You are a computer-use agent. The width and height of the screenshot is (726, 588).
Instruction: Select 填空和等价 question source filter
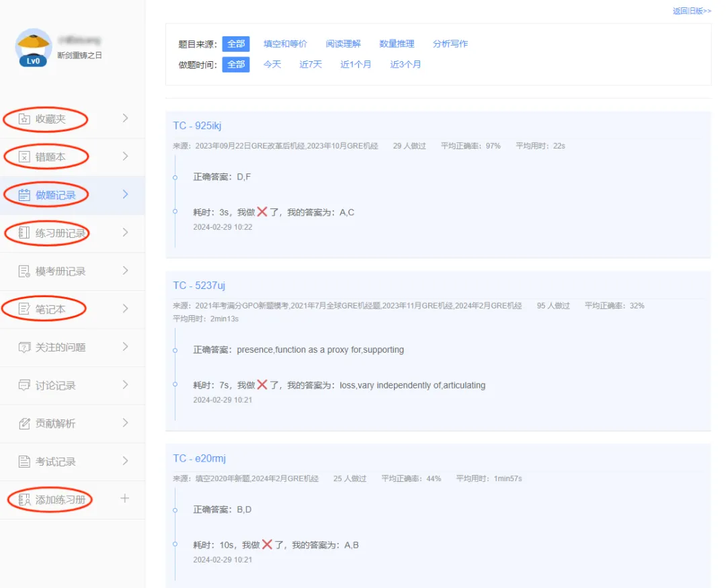(285, 44)
